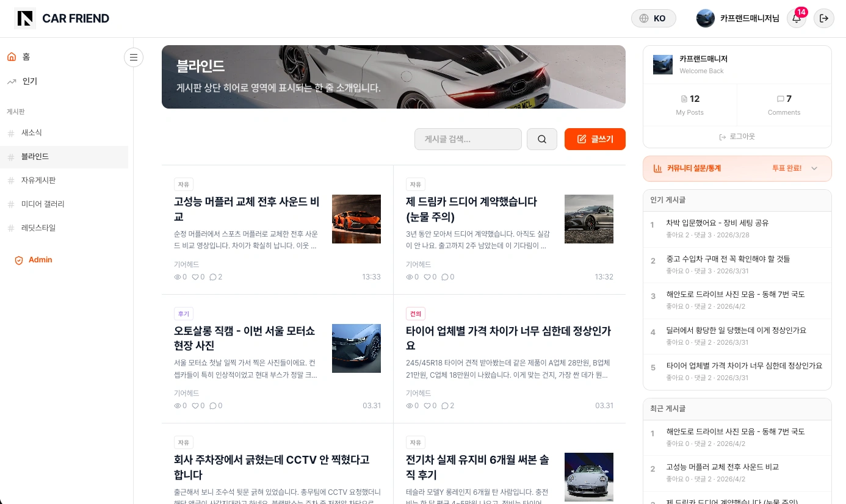Click the home house icon in sidebar
Viewport: 846px width, 504px height.
point(12,57)
